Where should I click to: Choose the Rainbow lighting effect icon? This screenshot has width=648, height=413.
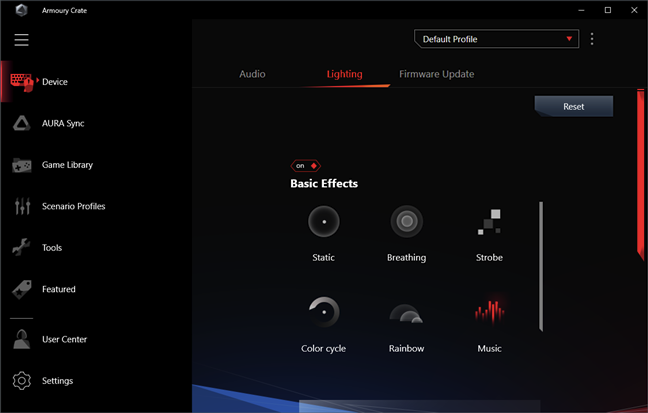click(x=406, y=313)
